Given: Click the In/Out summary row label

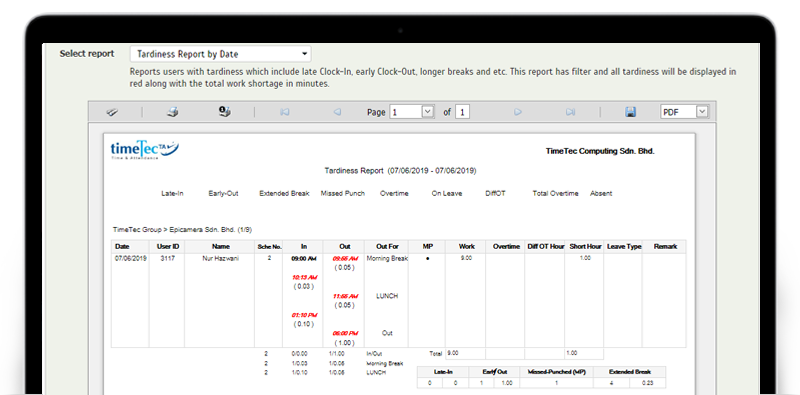Looking at the screenshot, I should 374,353.
